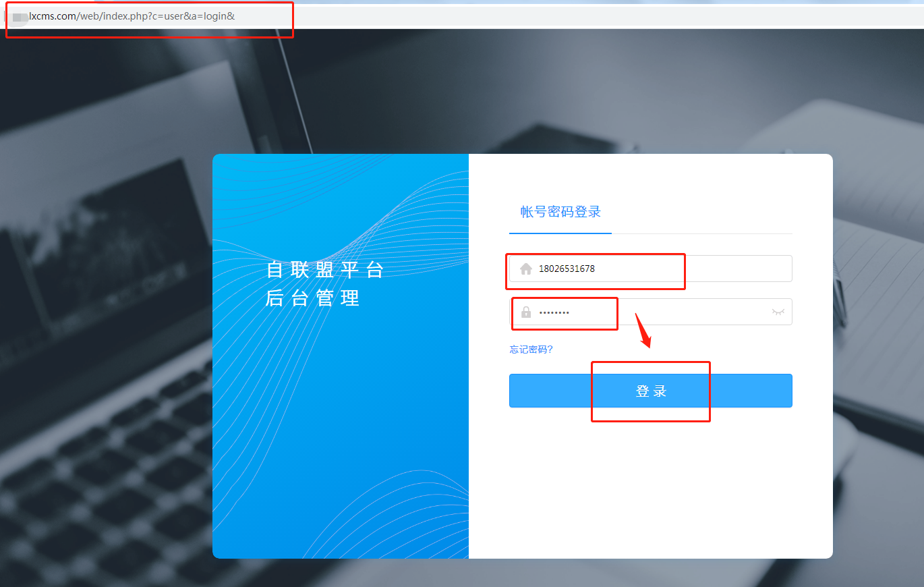Click the 登录 button
The height and width of the screenshot is (587, 924).
click(651, 391)
